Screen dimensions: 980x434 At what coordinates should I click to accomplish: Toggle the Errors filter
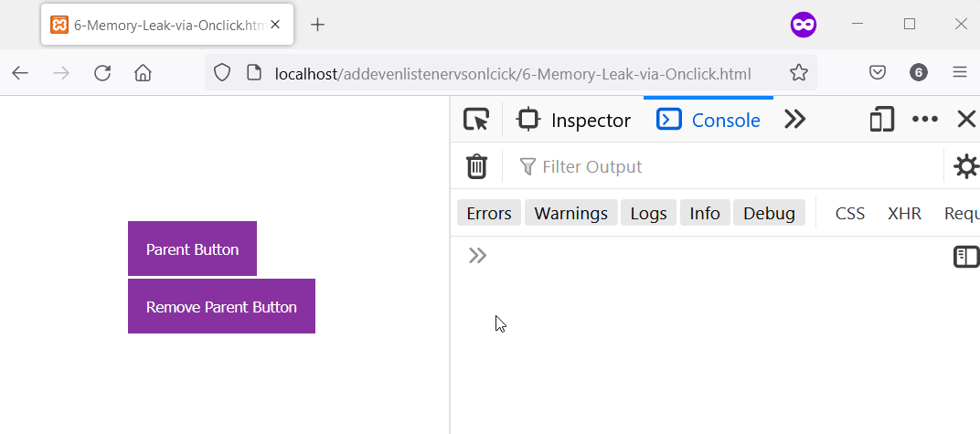[x=489, y=213]
